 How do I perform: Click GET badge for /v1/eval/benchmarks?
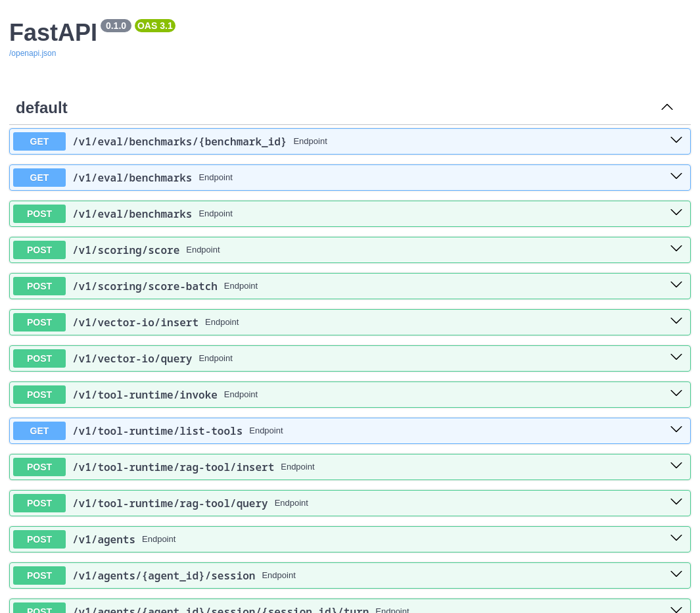pyautogui.click(x=39, y=178)
